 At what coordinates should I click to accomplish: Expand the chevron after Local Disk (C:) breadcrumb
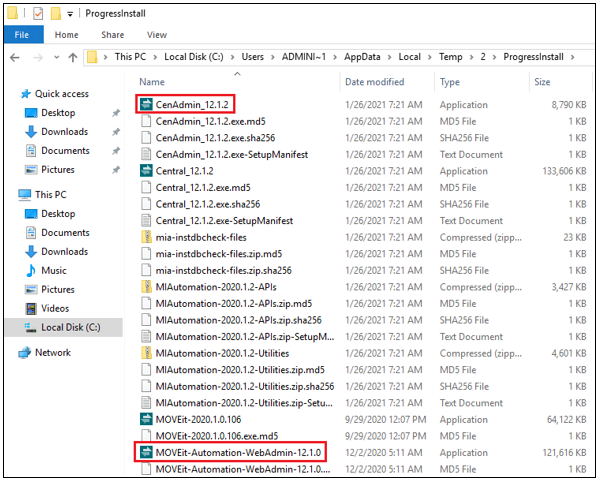pos(232,57)
